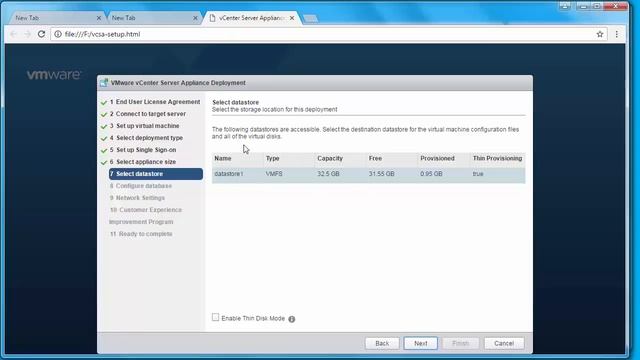Maximize the Chrome browser window
Viewport: 640px width, 360px height.
(596, 6)
